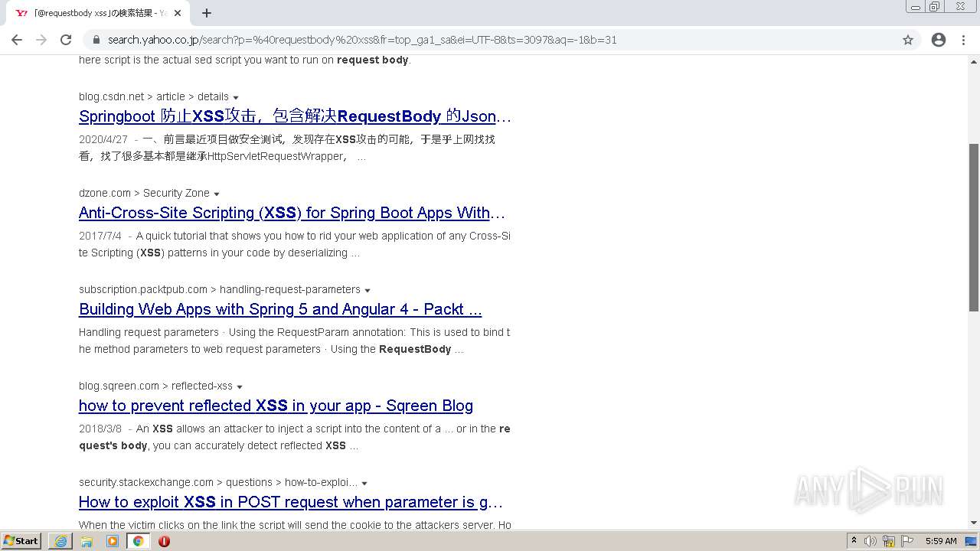Click the scrollbar up arrow
This screenshot has height=551, width=980.
pyautogui.click(x=974, y=60)
